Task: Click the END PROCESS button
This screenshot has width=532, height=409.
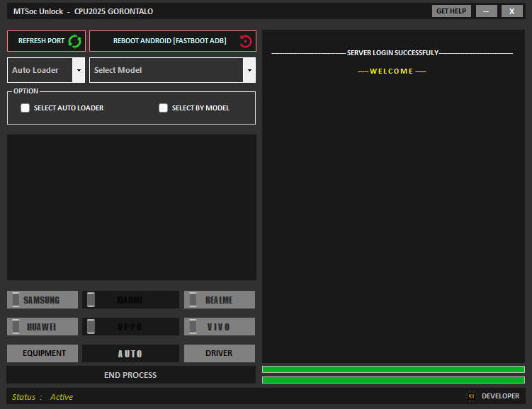Action: pyautogui.click(x=131, y=375)
